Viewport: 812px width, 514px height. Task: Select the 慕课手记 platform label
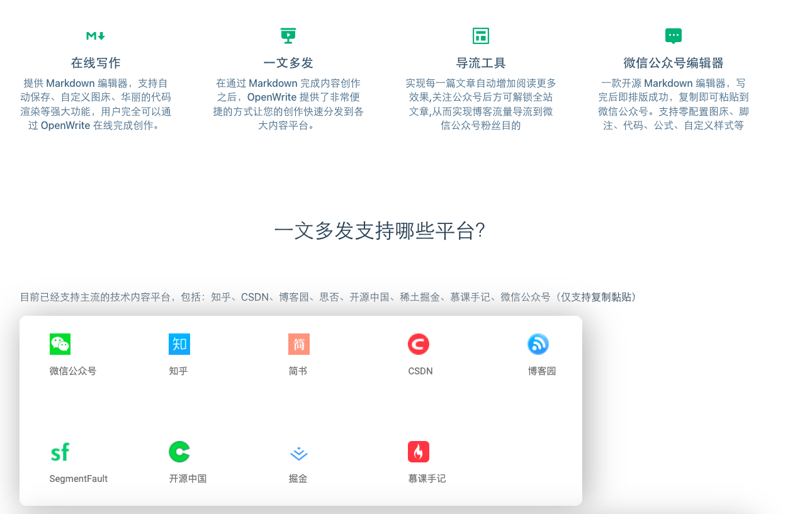tap(427, 479)
